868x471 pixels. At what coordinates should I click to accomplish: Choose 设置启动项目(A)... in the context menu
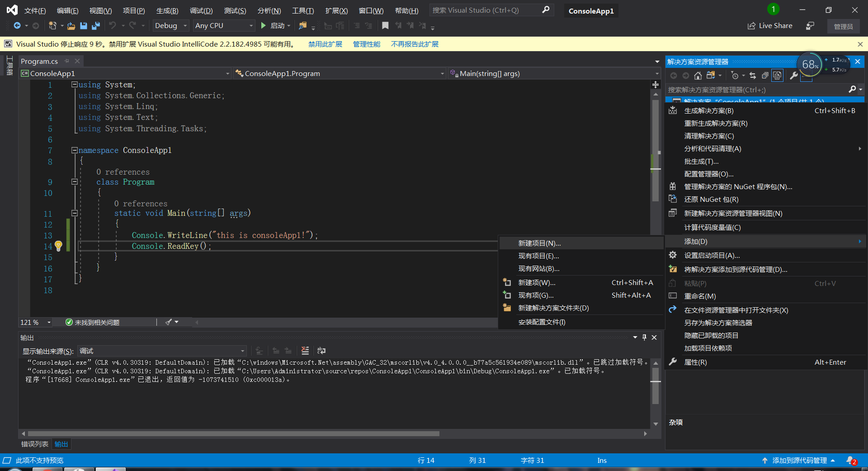pos(765,255)
